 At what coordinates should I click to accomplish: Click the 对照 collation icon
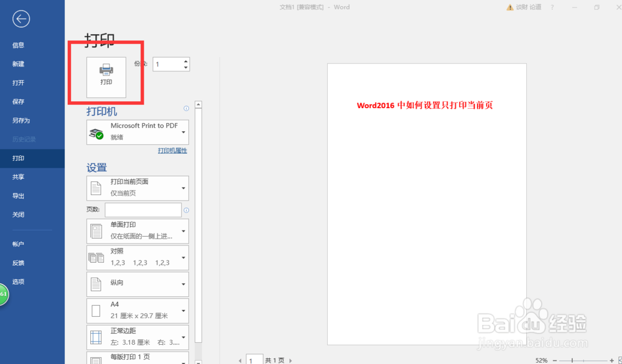[96, 257]
